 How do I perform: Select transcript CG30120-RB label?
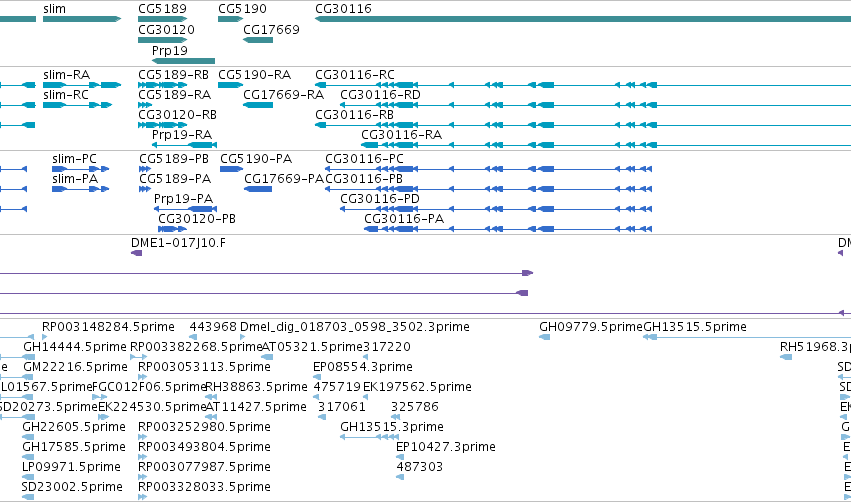coord(177,115)
